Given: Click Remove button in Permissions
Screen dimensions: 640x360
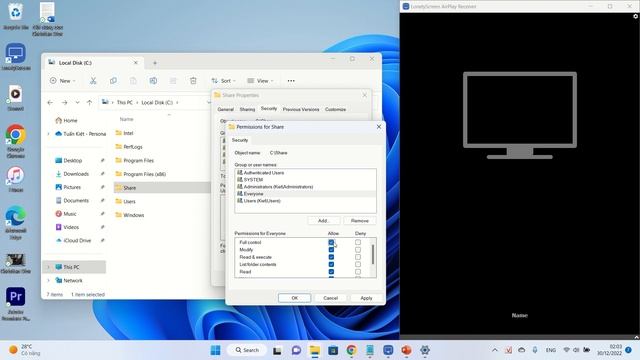Looking at the screenshot, I should tap(360, 220).
